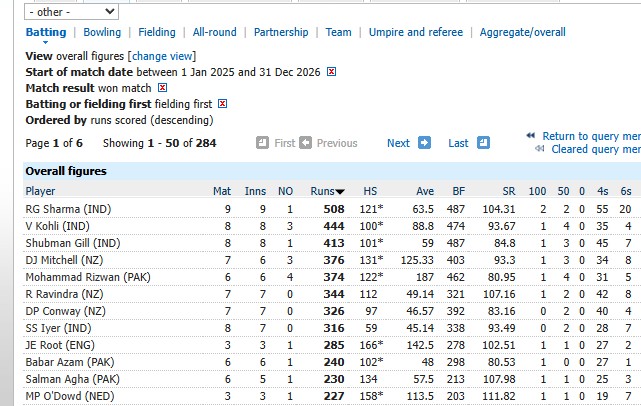Click the Last page arrow icon

pos(483,143)
